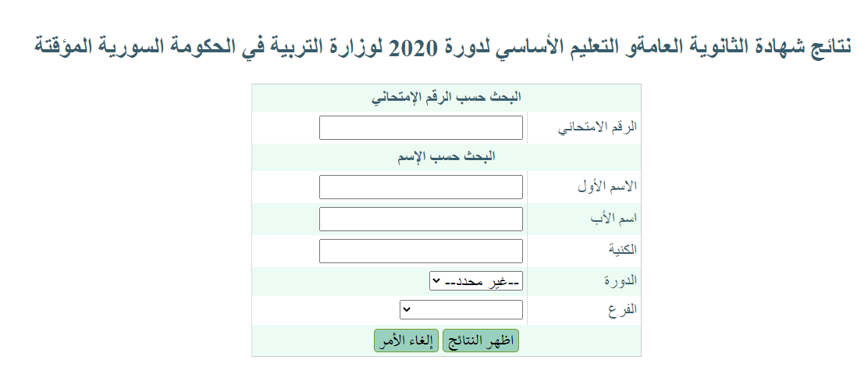Click the 2020 year in the page heading

pyautogui.click(x=414, y=48)
